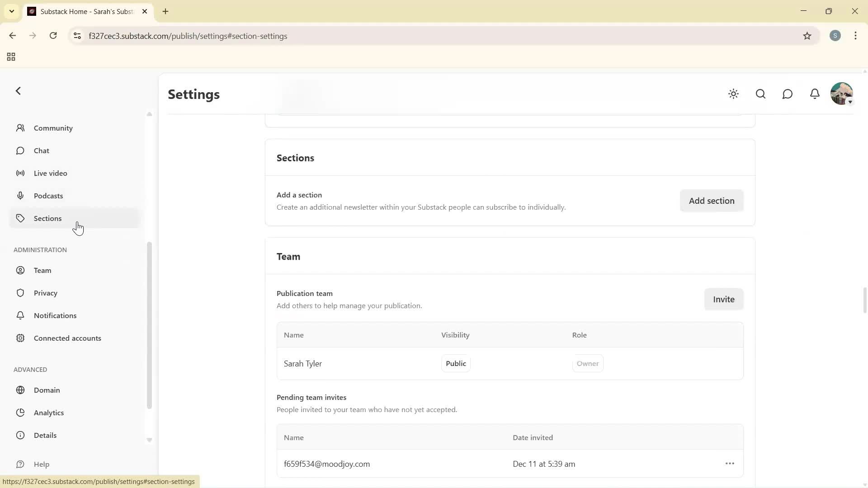Change Sarah Tyler's visibility from Public
The image size is (868, 488).
456,363
